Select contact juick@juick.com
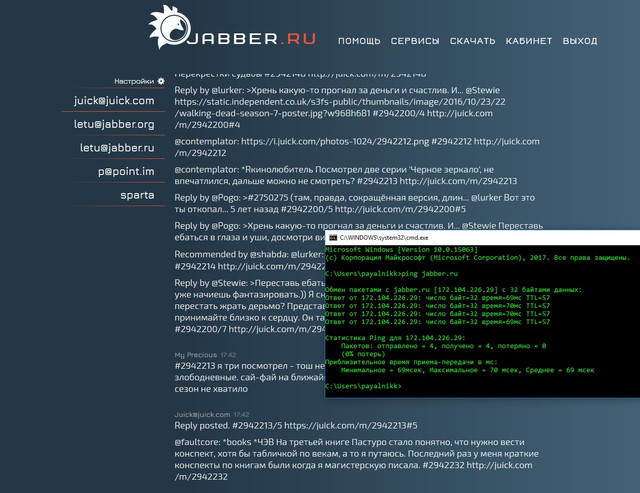 114,100
